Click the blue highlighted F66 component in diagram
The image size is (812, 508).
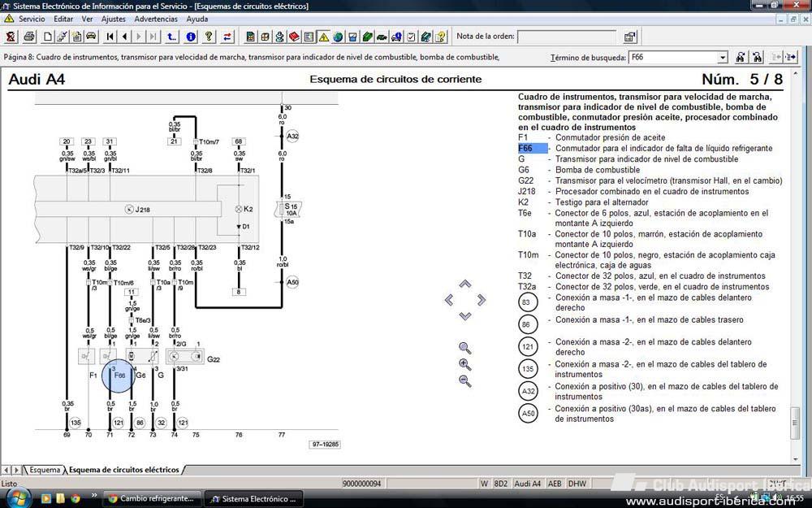[119, 376]
